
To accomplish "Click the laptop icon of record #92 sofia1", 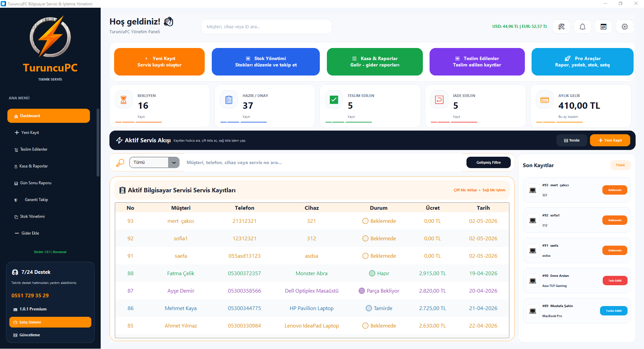I will (x=533, y=220).
